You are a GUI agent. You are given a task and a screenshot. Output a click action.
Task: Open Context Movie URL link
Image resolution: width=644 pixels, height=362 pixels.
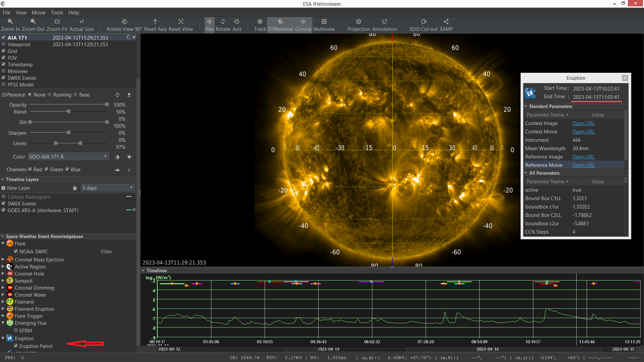point(583,132)
